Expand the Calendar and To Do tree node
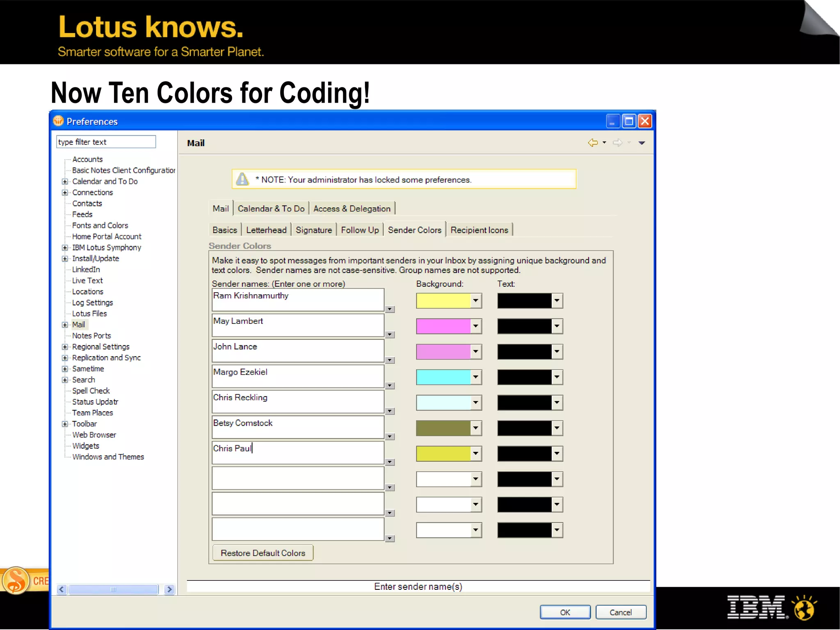Screen dimensions: 840x630 (x=65, y=181)
